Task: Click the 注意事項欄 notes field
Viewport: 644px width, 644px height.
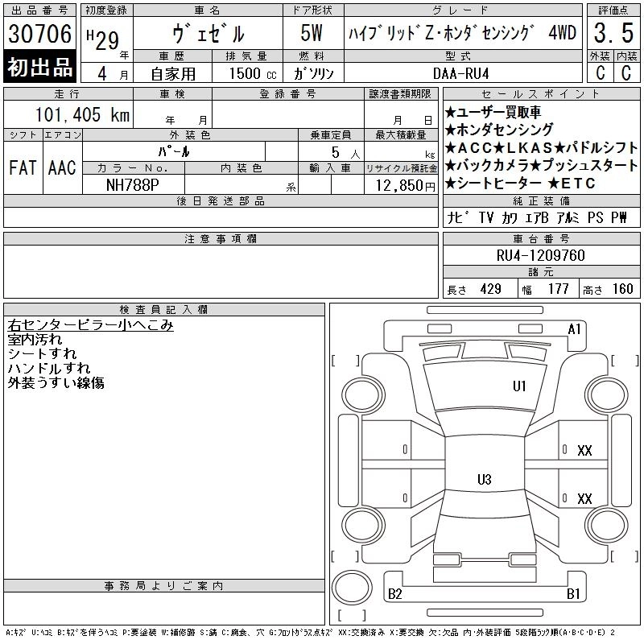Action: point(221,271)
